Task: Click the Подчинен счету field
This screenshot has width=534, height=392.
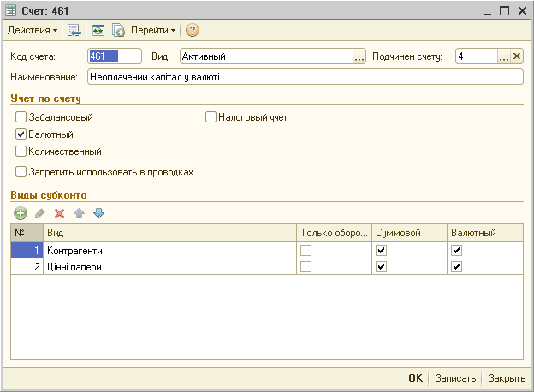Action: [x=477, y=56]
